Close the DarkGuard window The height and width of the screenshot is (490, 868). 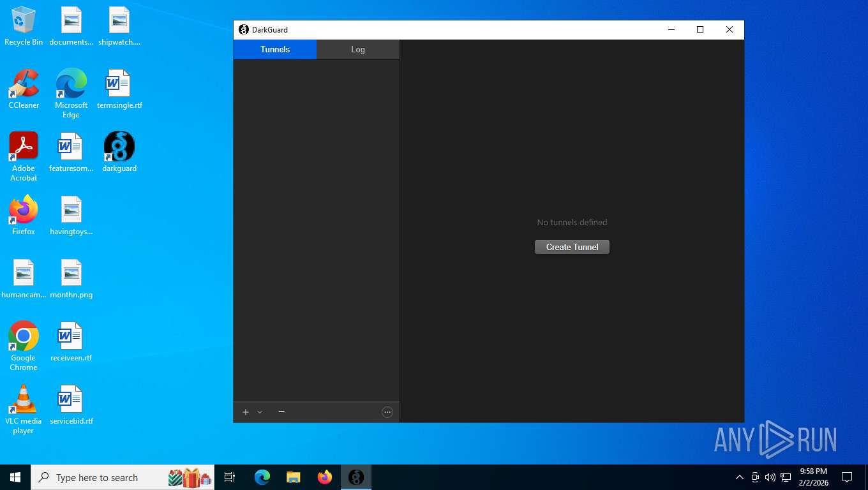pos(730,29)
